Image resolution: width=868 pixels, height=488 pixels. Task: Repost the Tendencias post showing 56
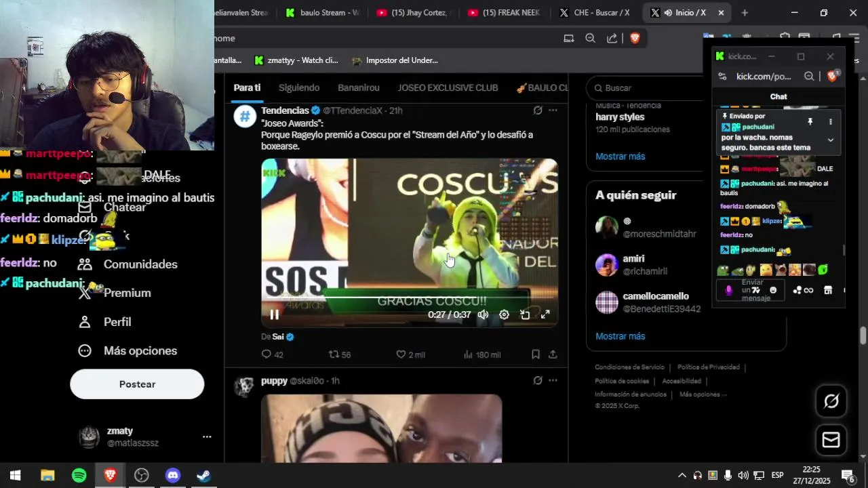point(340,354)
